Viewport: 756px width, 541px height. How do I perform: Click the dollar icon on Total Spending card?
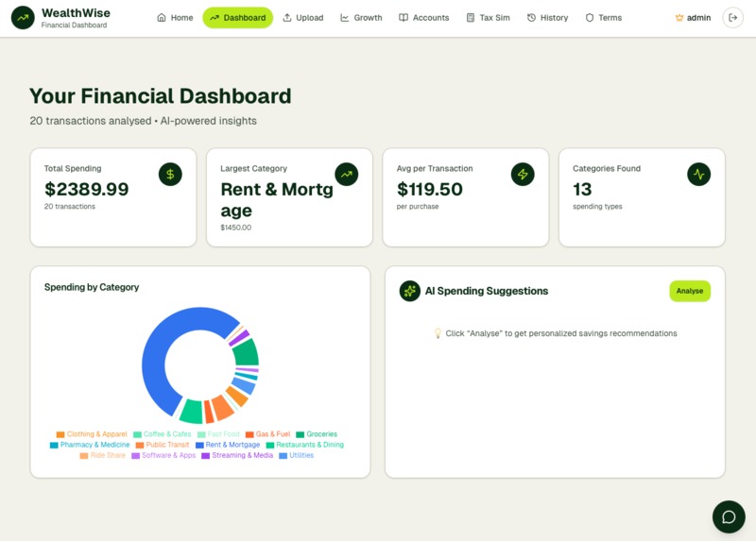coord(170,174)
